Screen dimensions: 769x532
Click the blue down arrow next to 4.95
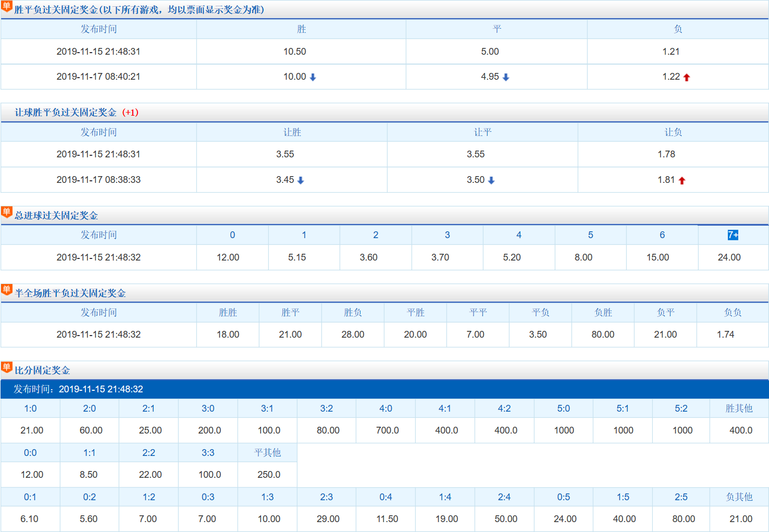click(x=505, y=77)
